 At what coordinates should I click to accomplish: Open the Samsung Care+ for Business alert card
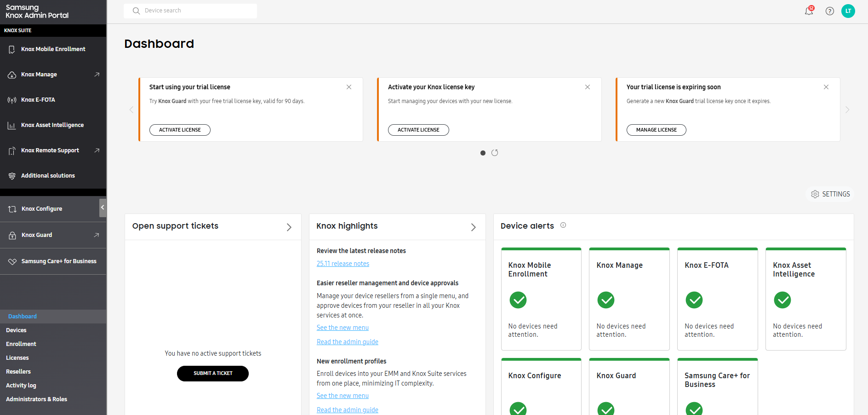click(x=718, y=386)
